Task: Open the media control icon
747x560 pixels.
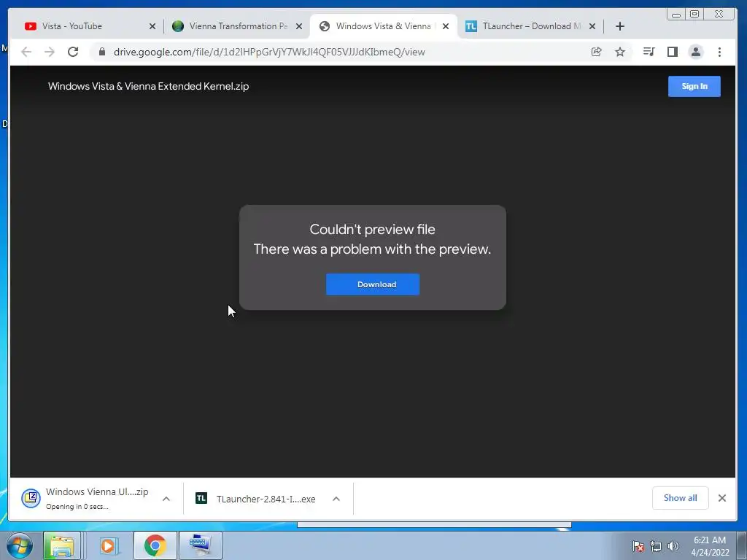Action: point(649,52)
